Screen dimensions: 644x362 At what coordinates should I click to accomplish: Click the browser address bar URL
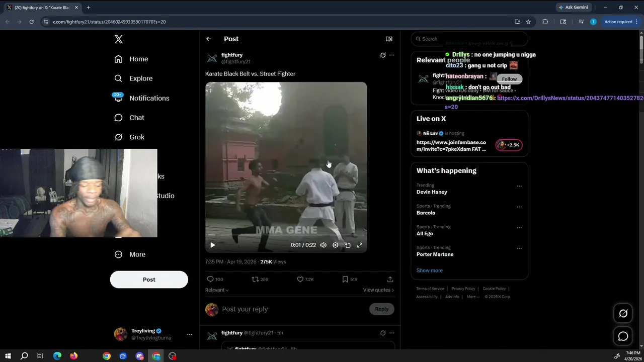(x=109, y=22)
